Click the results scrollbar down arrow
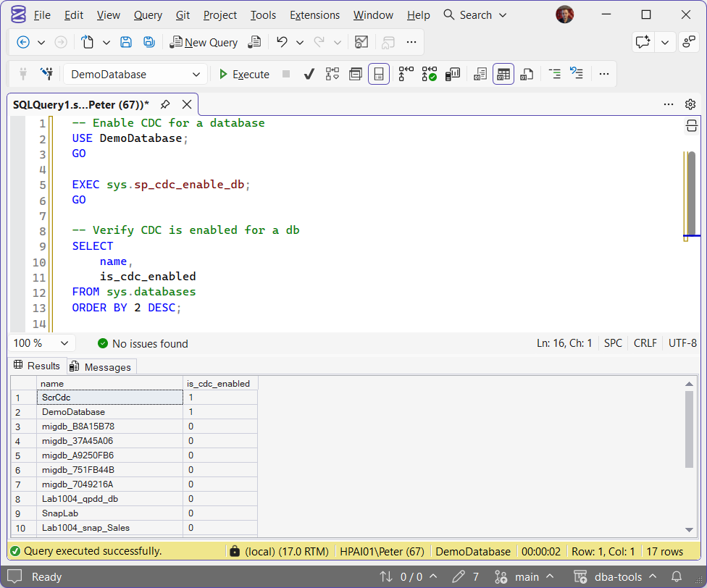707x588 pixels. (689, 530)
